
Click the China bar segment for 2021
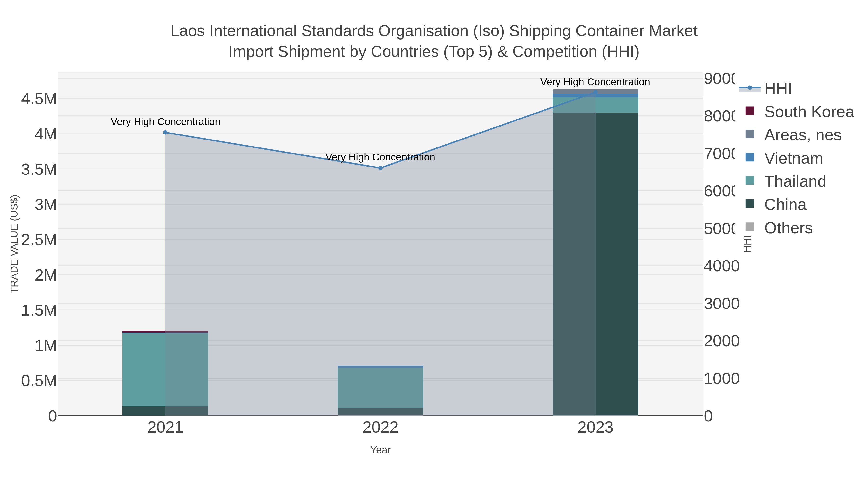pos(165,411)
